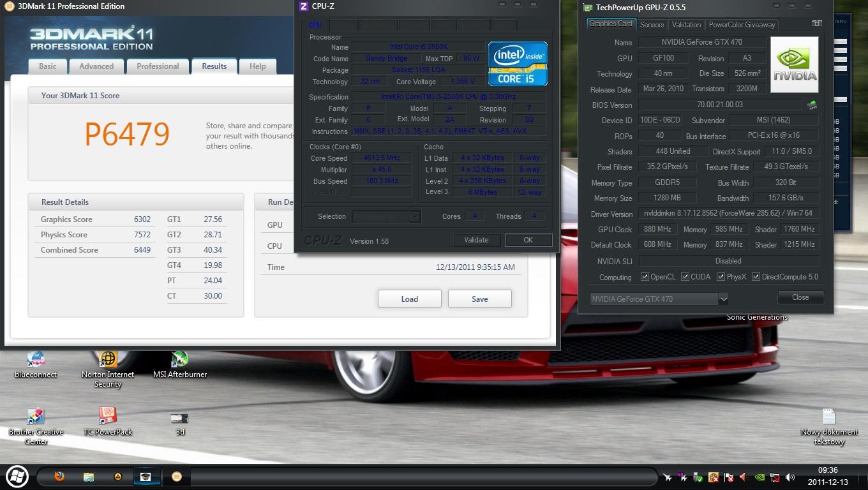Click the Sonic Generations desktop label
This screenshot has height=490, width=868.
click(757, 317)
